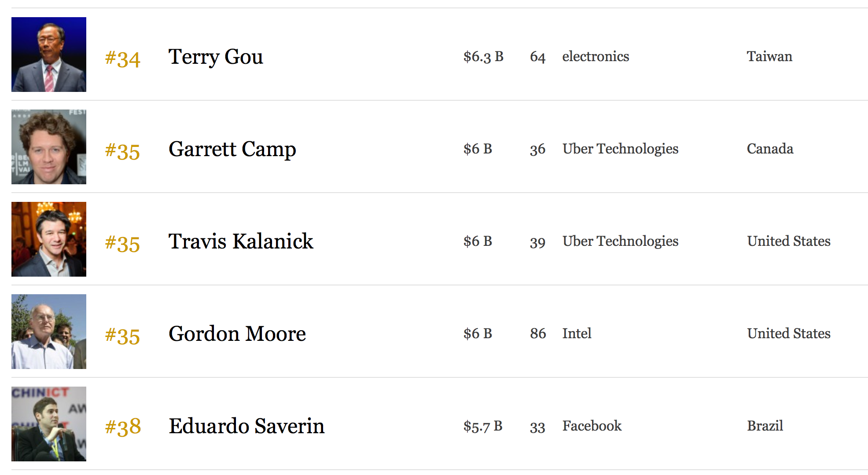Click the Intel source text
The image size is (868, 475).
click(x=577, y=333)
